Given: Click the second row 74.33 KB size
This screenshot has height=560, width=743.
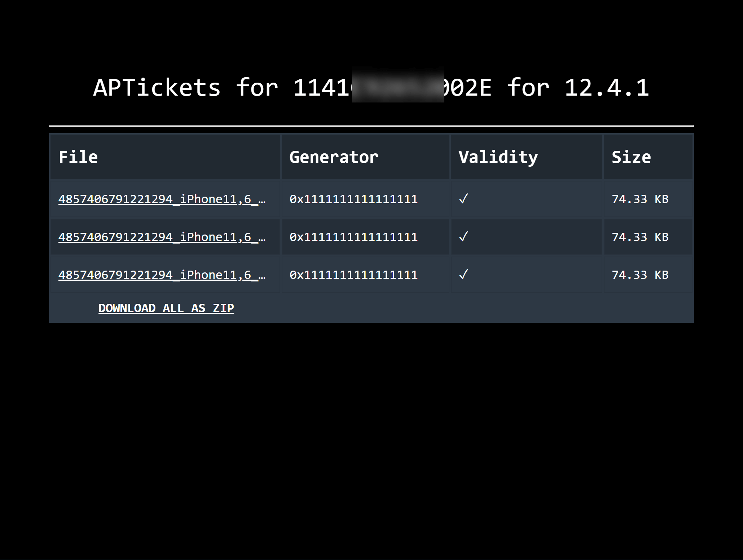Looking at the screenshot, I should [640, 237].
